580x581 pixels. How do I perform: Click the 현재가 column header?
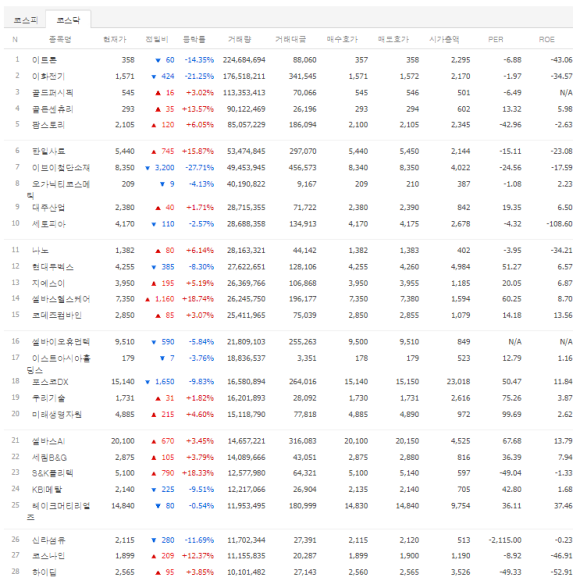click(x=115, y=39)
